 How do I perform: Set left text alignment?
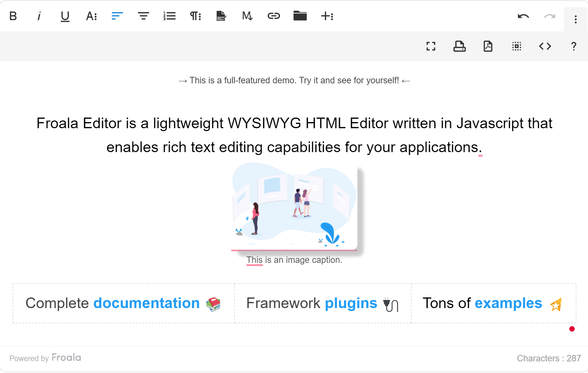click(117, 16)
